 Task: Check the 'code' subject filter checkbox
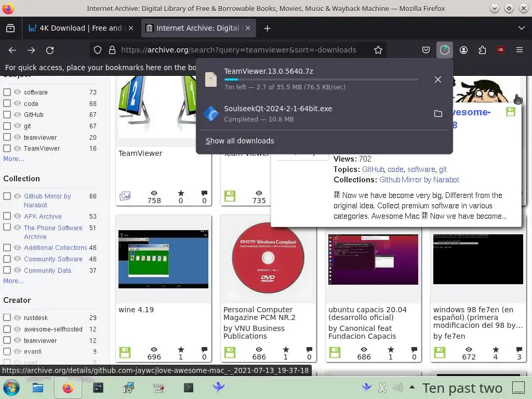(7, 103)
